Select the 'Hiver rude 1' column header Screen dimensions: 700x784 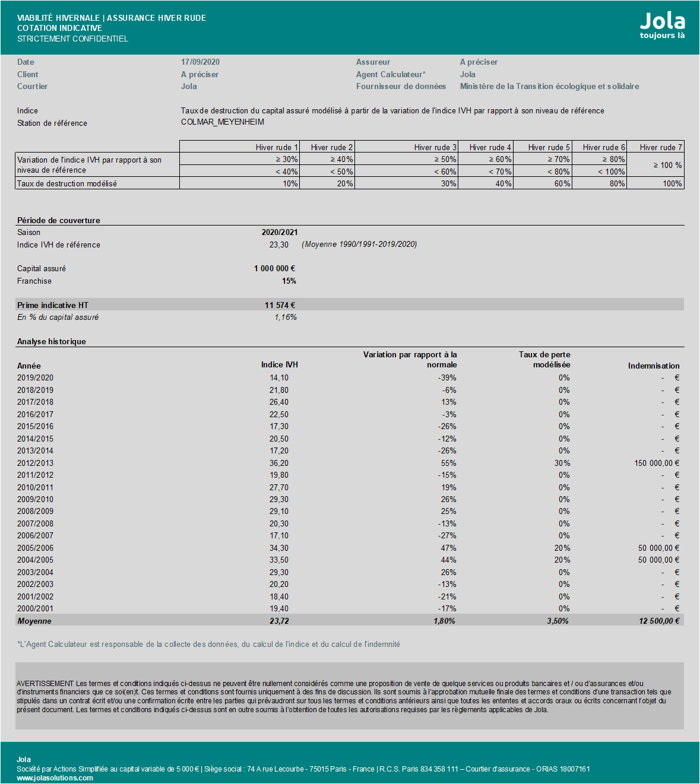pos(277,147)
